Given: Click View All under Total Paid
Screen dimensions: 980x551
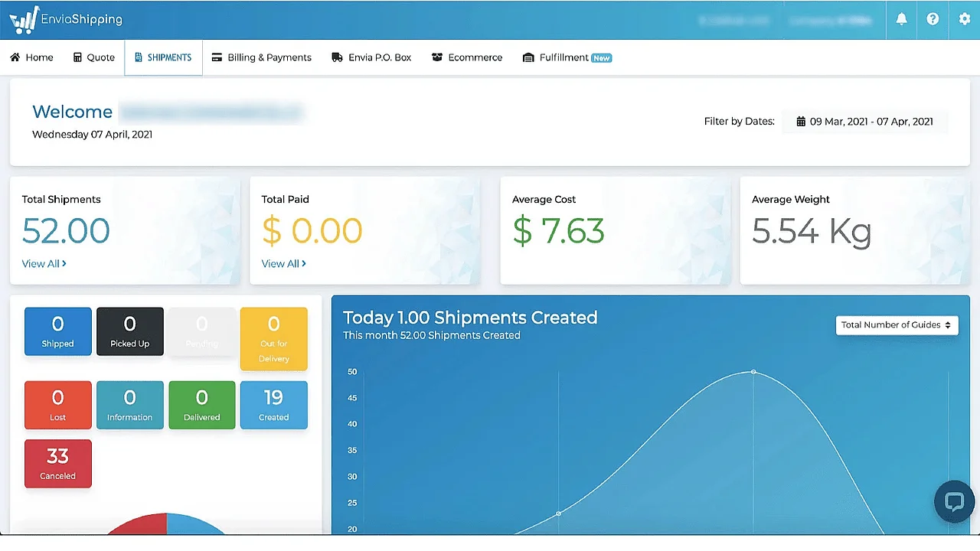Looking at the screenshot, I should pyautogui.click(x=283, y=263).
